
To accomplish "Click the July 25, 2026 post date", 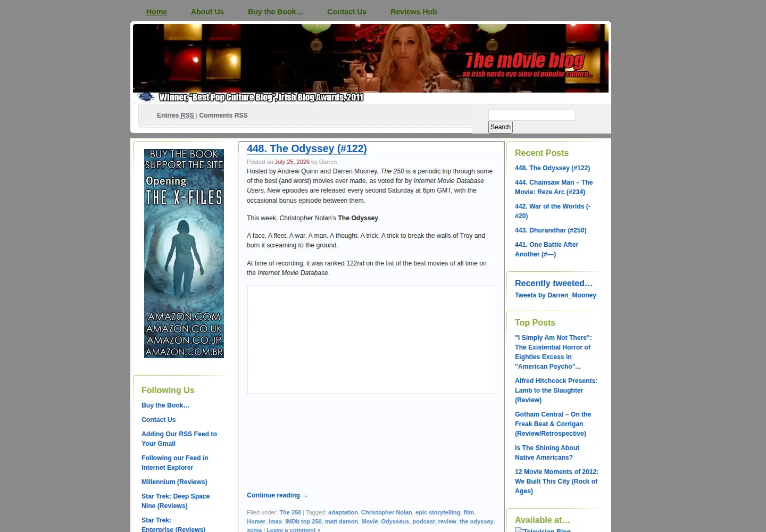I will [x=292, y=162].
